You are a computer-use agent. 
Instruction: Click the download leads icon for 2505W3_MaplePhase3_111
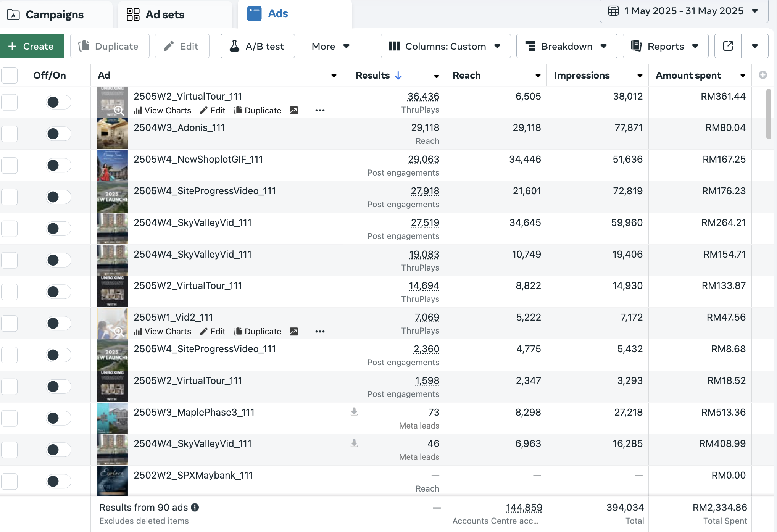(x=354, y=412)
